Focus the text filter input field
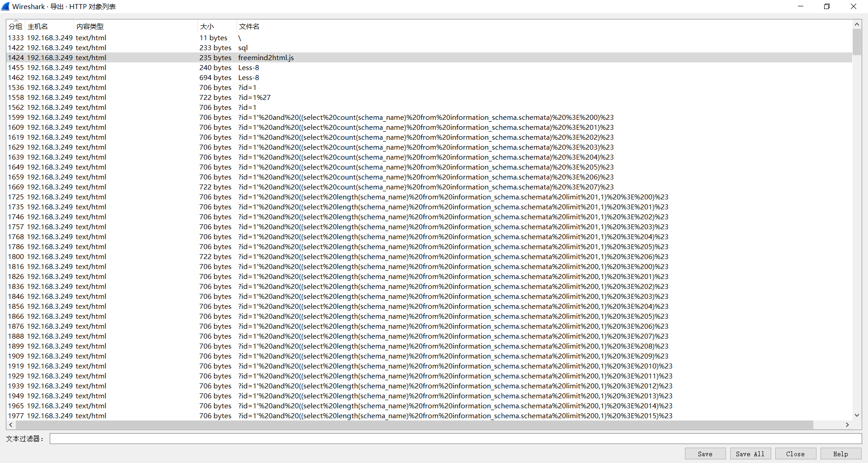This screenshot has height=463, width=868. 456,439
